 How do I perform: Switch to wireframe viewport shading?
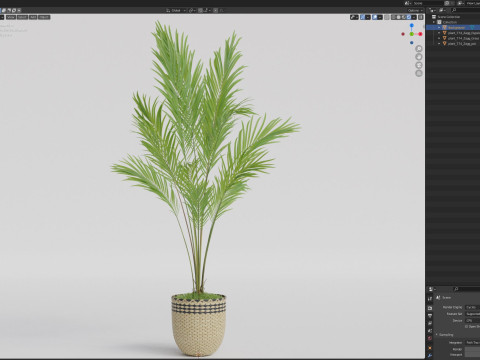394,17
